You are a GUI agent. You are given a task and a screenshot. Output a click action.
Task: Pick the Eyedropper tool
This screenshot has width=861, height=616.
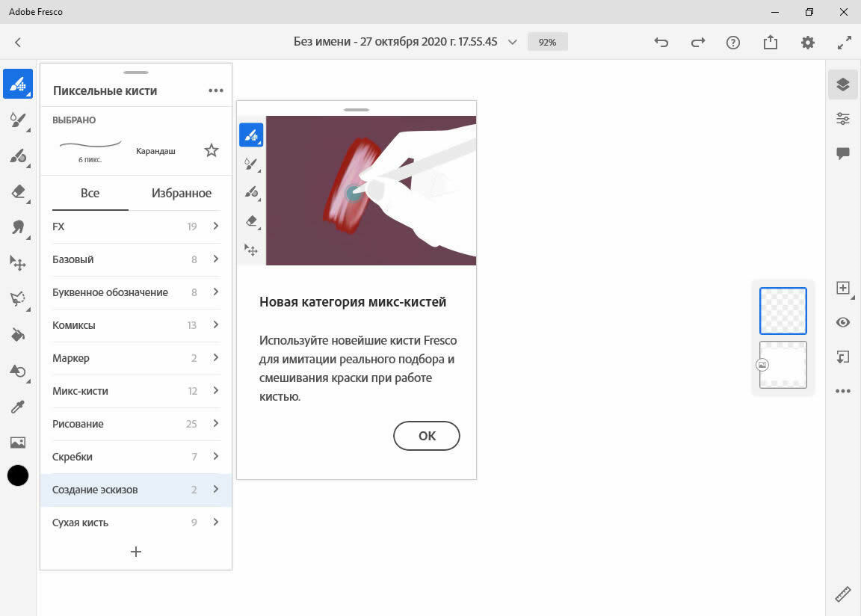(x=18, y=407)
